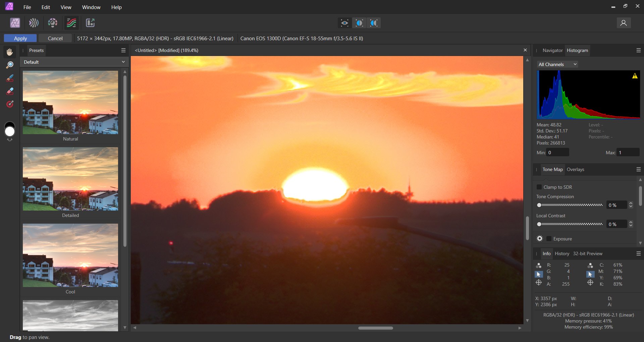Click the histogram clipping warning triangle
The height and width of the screenshot is (342, 644).
point(635,76)
